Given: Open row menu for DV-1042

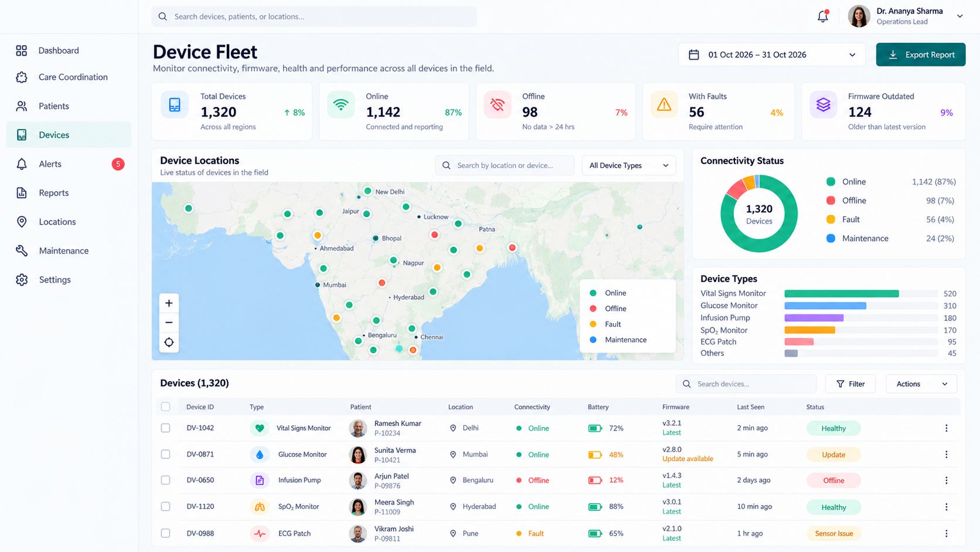Looking at the screenshot, I should [x=946, y=428].
